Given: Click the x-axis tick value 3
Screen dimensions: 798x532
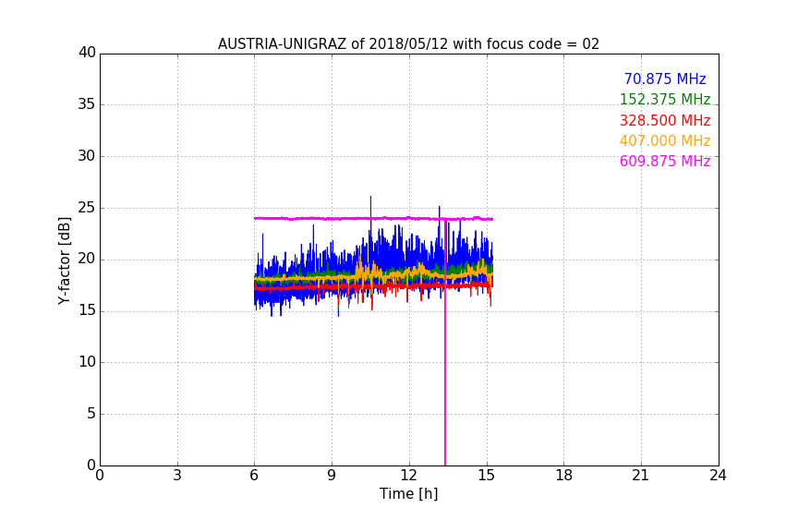Looking at the screenshot, I should click(177, 476).
